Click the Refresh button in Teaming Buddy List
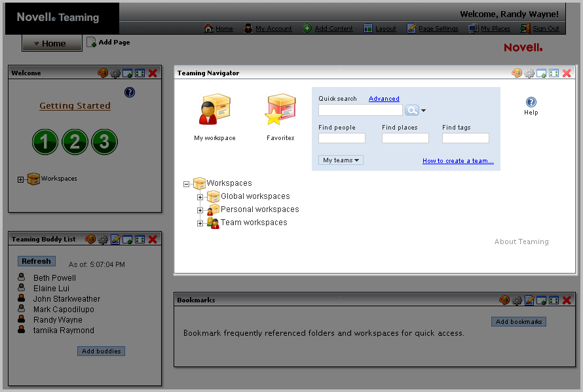The image size is (583, 392). (x=36, y=260)
